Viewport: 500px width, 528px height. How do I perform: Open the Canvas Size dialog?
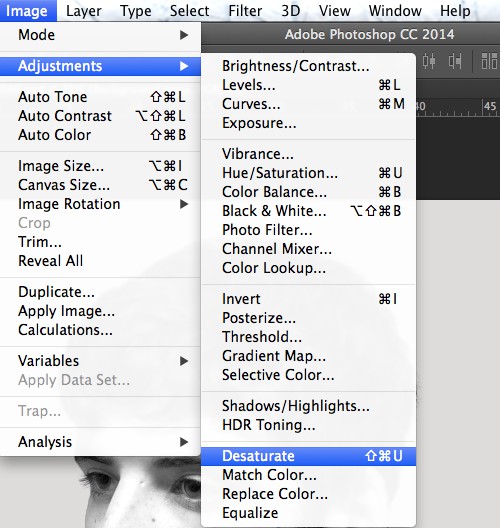coord(100,185)
